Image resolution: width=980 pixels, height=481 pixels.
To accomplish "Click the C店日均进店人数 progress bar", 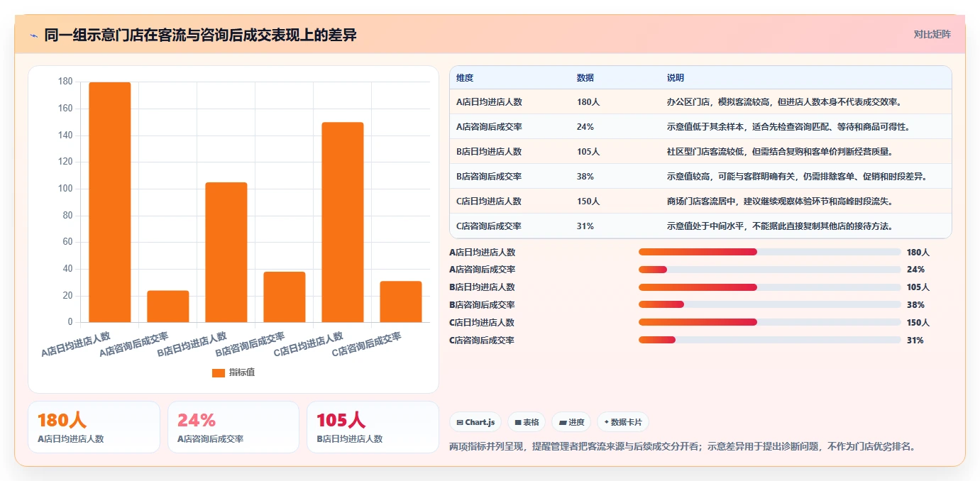I will click(770, 322).
